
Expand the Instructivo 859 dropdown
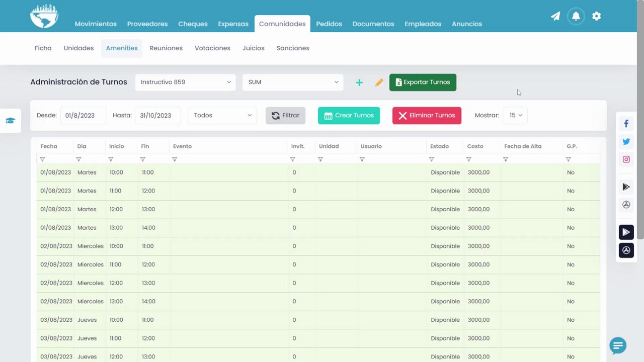tap(185, 82)
